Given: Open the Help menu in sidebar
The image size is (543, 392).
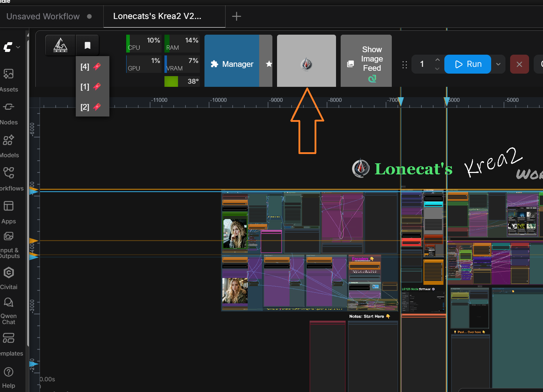Looking at the screenshot, I should coord(9,377).
